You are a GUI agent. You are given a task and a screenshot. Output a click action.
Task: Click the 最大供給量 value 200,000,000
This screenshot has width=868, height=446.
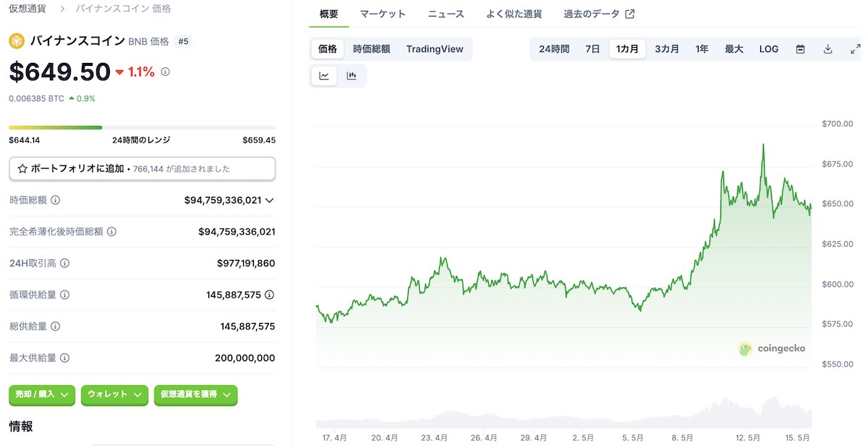(244, 358)
